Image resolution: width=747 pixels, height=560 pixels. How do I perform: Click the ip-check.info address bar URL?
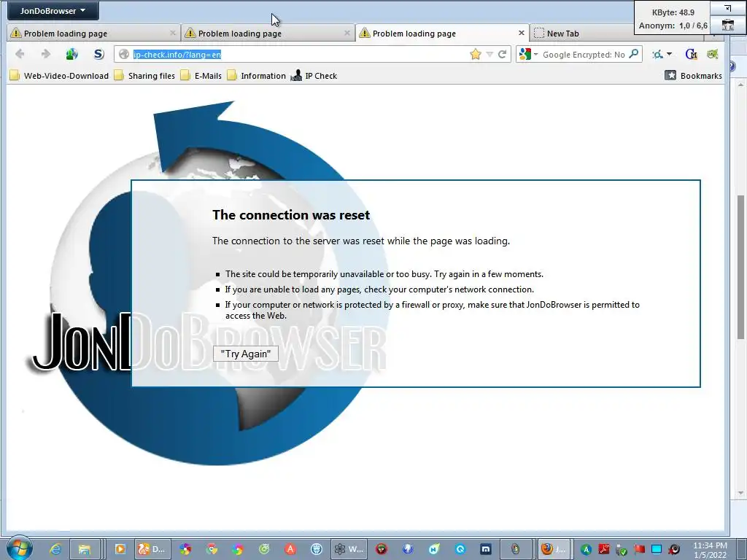pos(177,55)
